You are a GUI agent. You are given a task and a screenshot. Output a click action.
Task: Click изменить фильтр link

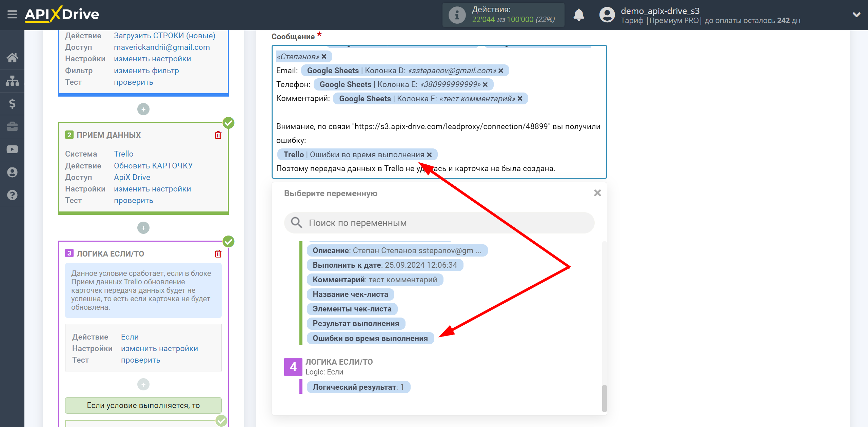coord(146,70)
